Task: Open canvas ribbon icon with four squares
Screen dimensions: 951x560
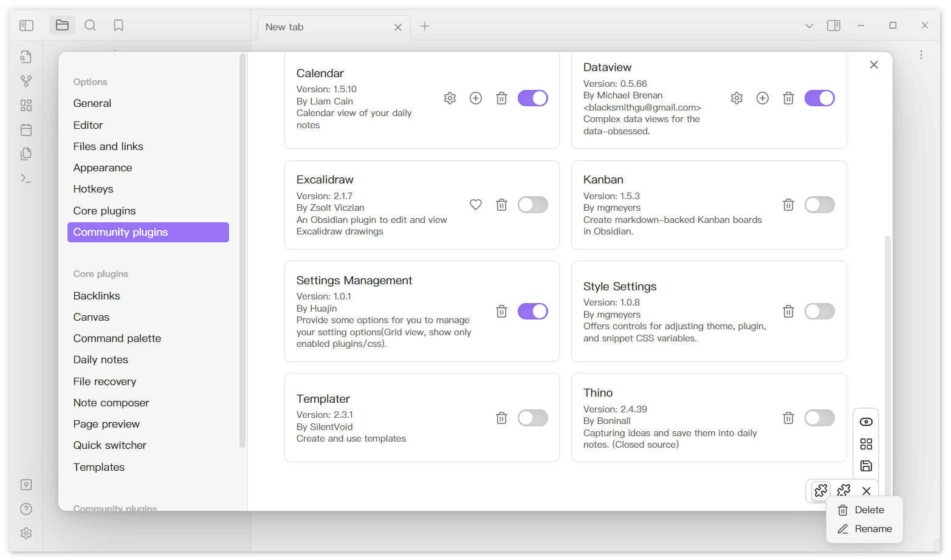Action: point(26,105)
